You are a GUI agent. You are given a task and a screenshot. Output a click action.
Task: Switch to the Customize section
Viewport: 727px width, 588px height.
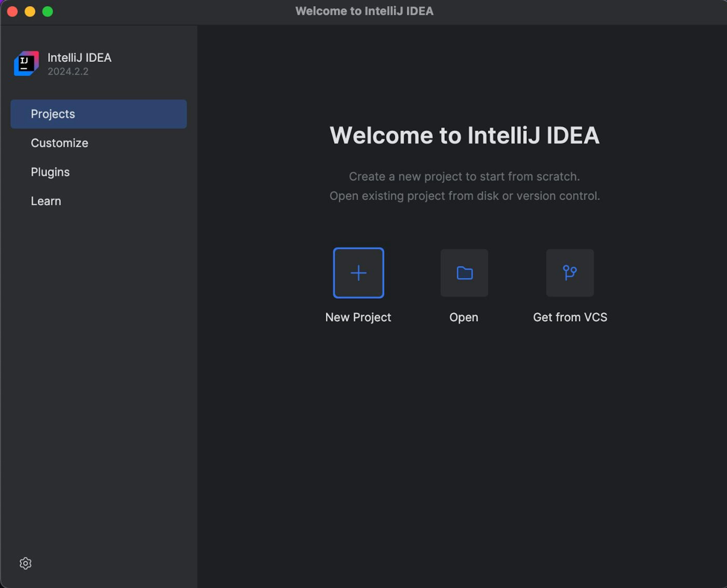click(59, 143)
